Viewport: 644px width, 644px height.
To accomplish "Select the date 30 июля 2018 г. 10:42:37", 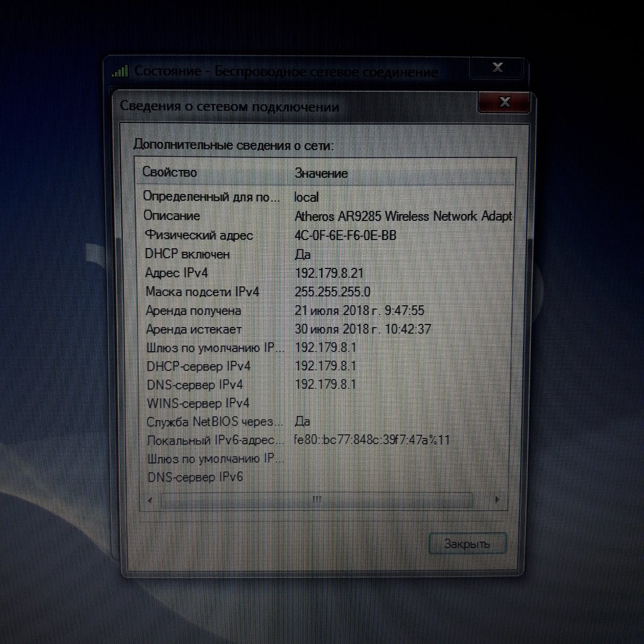I will [x=363, y=329].
